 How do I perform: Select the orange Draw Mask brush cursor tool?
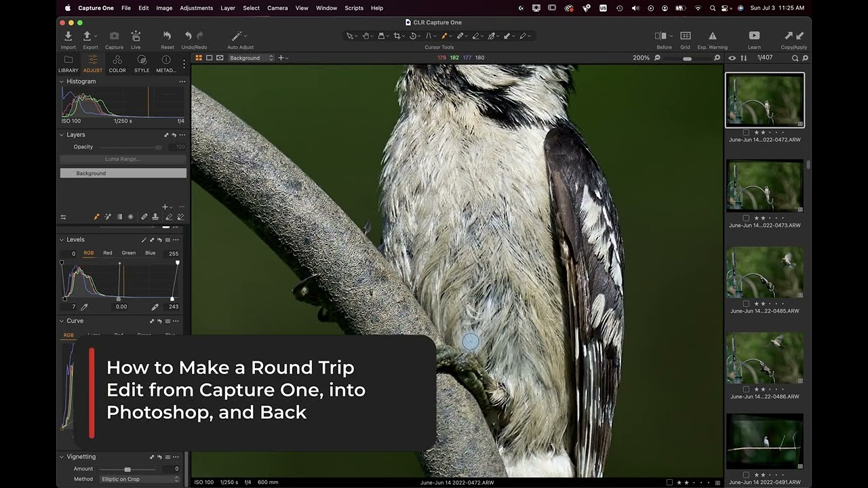[x=445, y=36]
